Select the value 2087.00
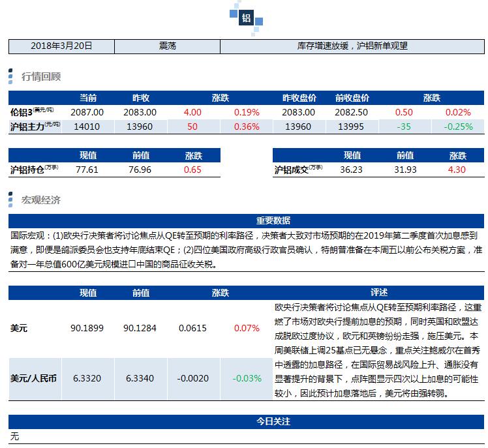The image size is (488, 448). [x=87, y=112]
